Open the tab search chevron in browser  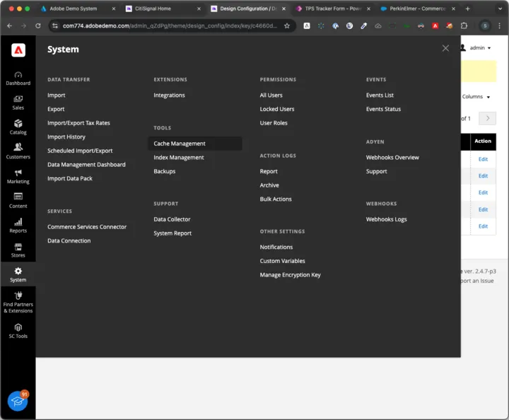tap(500, 8)
